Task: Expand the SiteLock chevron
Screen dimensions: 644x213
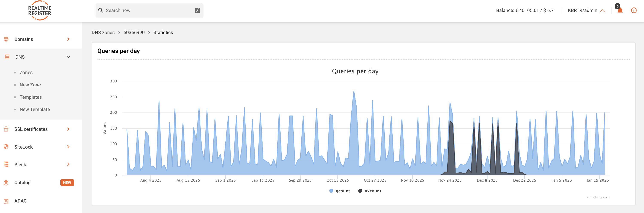Action: point(68,147)
